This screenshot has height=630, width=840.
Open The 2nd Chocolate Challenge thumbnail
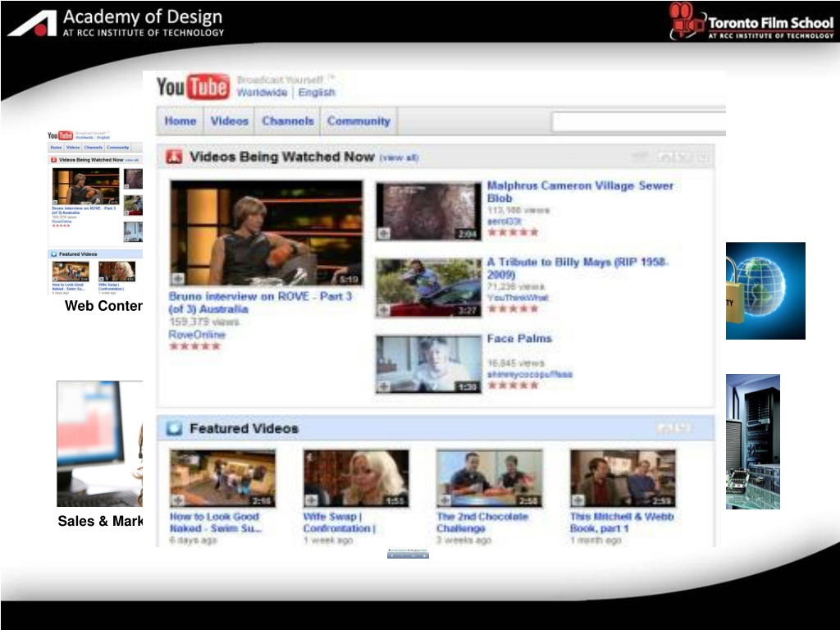click(489, 478)
